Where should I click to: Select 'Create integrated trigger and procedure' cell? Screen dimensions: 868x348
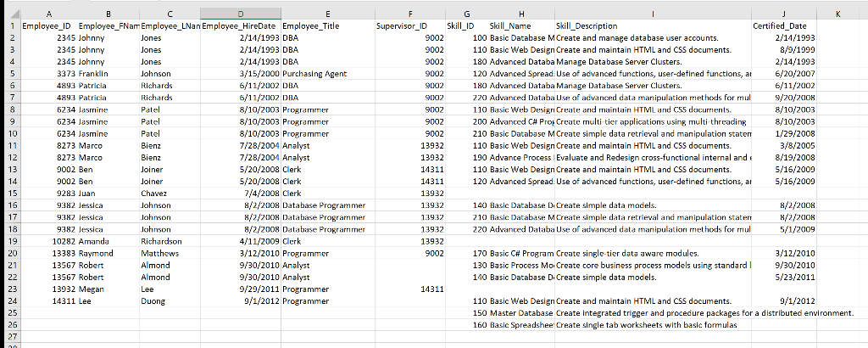(654, 313)
